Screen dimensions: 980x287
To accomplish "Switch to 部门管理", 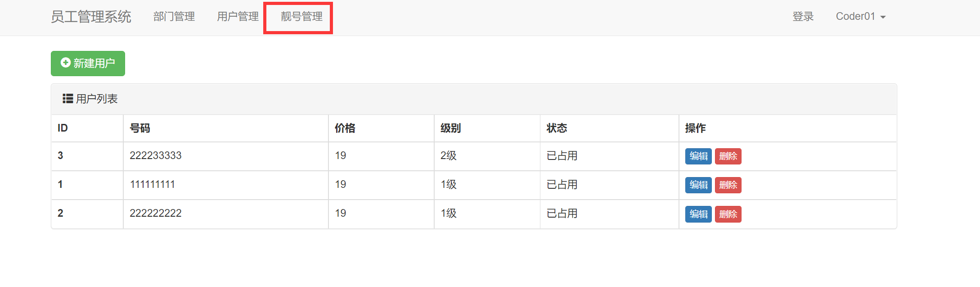I will (x=174, y=17).
